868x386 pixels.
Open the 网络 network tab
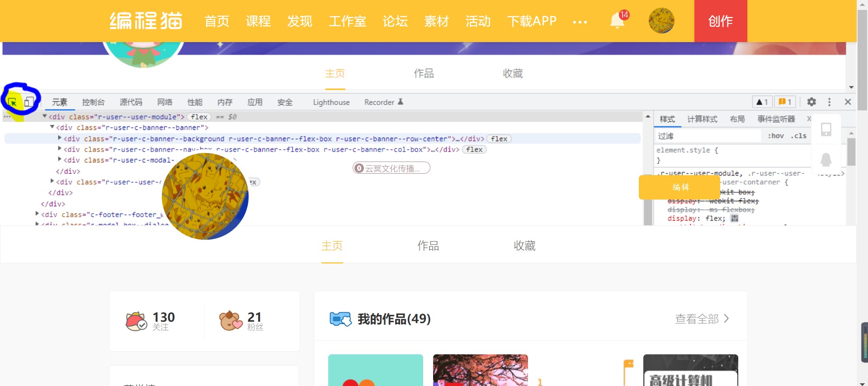tap(165, 102)
